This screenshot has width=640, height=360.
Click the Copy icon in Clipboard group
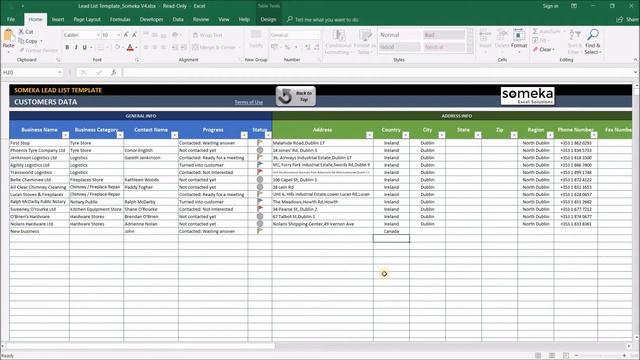pyautogui.click(x=21, y=41)
